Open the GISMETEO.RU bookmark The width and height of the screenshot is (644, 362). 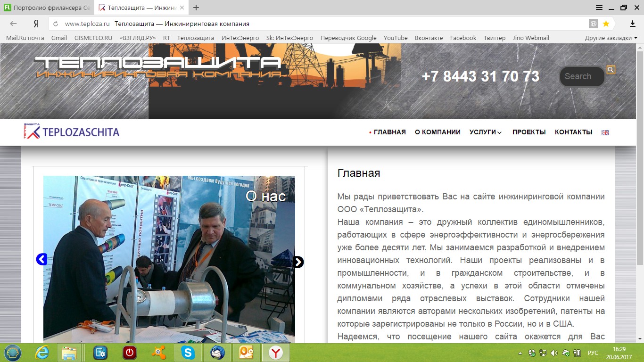pos(93,38)
